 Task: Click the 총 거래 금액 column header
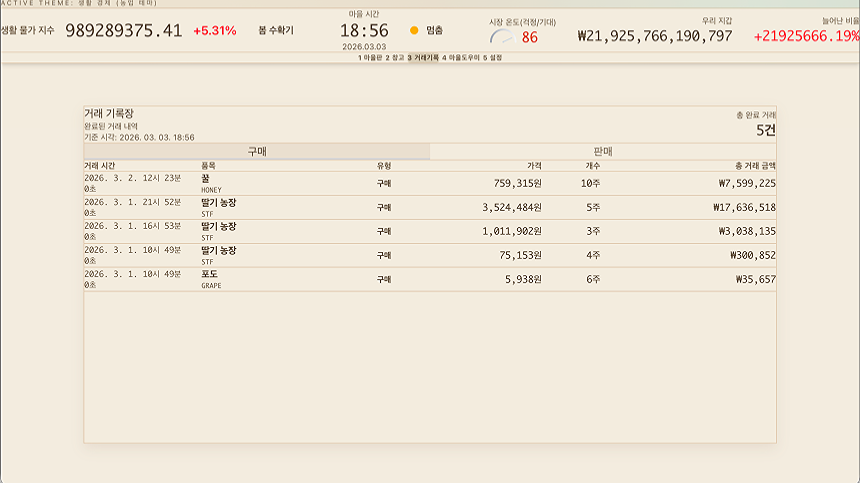pos(755,165)
